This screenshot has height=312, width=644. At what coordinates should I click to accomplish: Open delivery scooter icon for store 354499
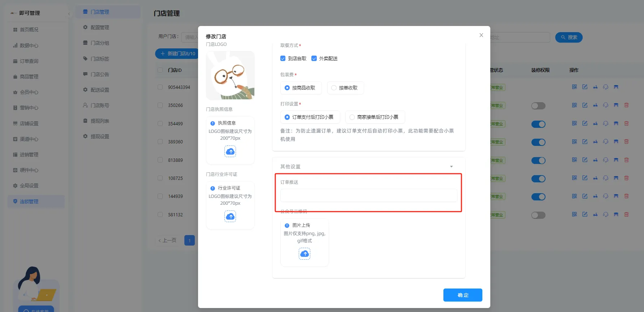595,123
